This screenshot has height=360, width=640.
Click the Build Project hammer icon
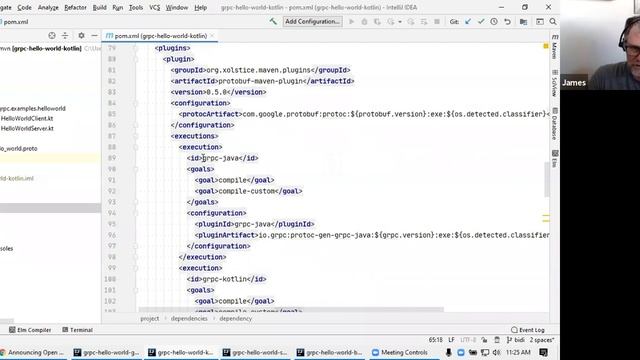click(x=273, y=22)
